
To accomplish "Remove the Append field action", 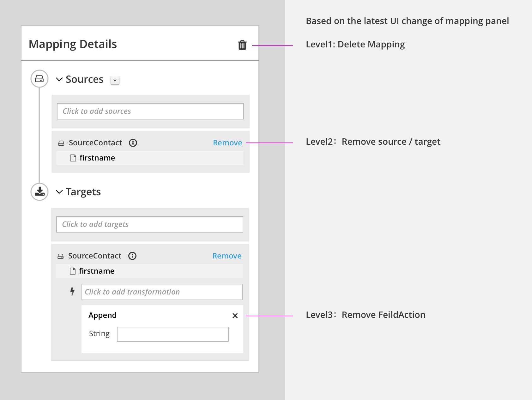I will [235, 315].
